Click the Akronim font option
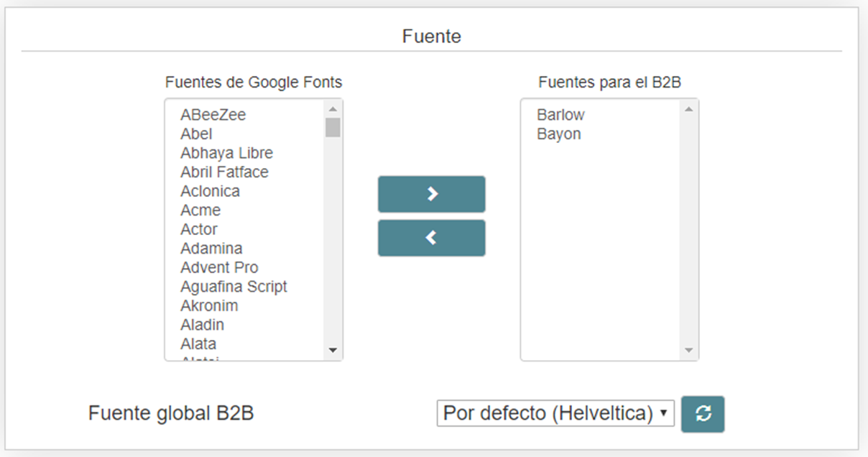The width and height of the screenshot is (868, 457). [209, 305]
